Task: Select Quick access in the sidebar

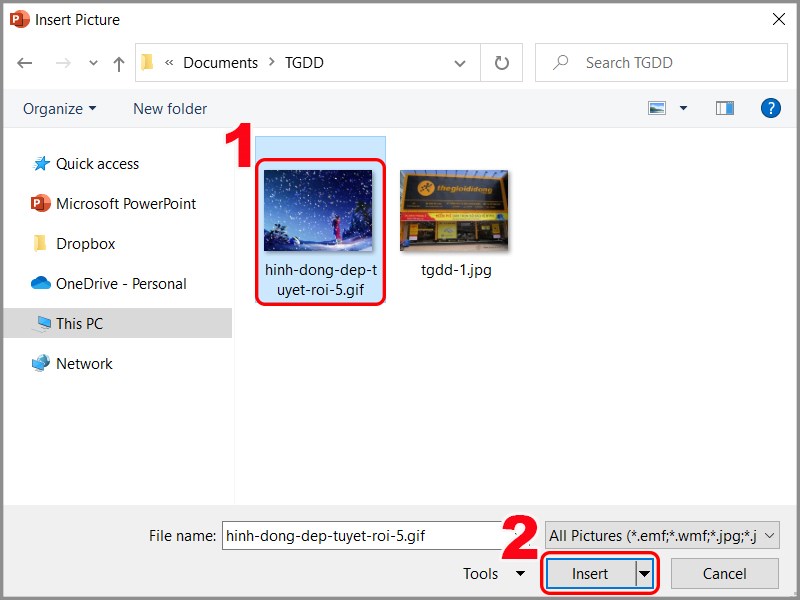Action: click(x=95, y=164)
